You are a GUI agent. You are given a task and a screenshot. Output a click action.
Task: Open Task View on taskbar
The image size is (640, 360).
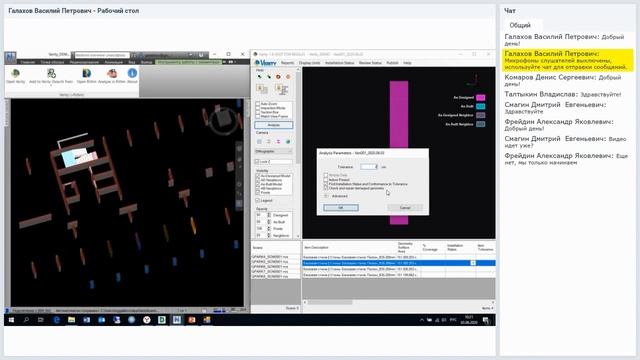tap(41, 320)
